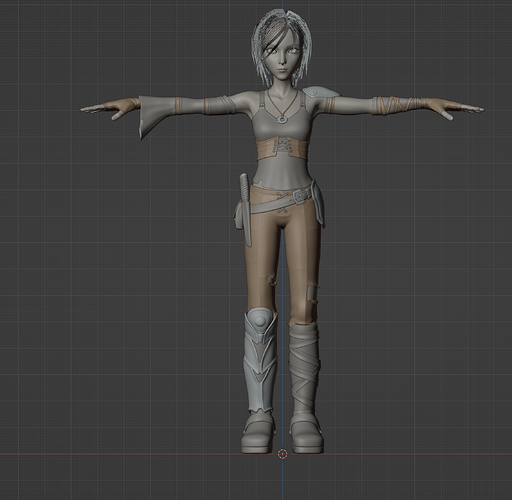
Task: Click the crisscross wrap on the forearm
Action: pos(396,105)
